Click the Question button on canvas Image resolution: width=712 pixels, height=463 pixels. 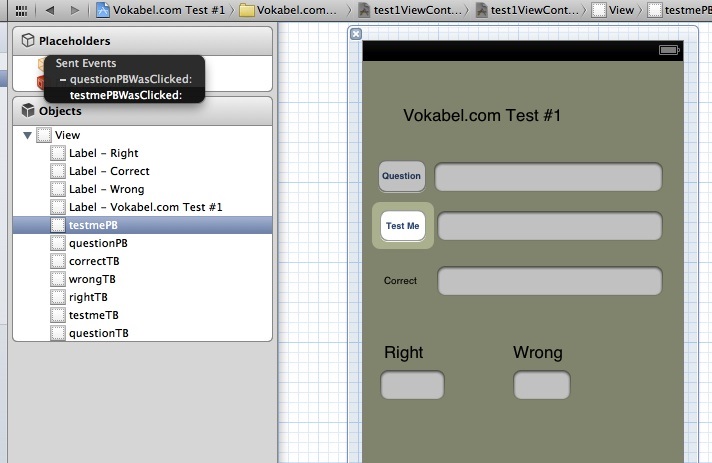tap(402, 176)
